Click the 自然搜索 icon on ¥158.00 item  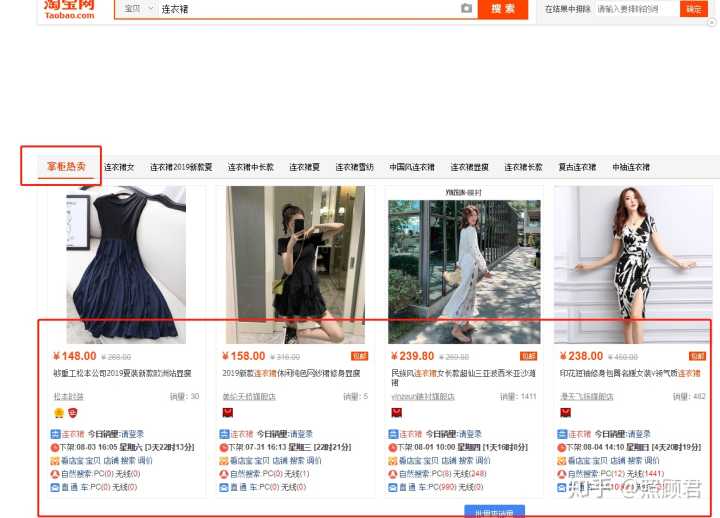click(x=224, y=474)
